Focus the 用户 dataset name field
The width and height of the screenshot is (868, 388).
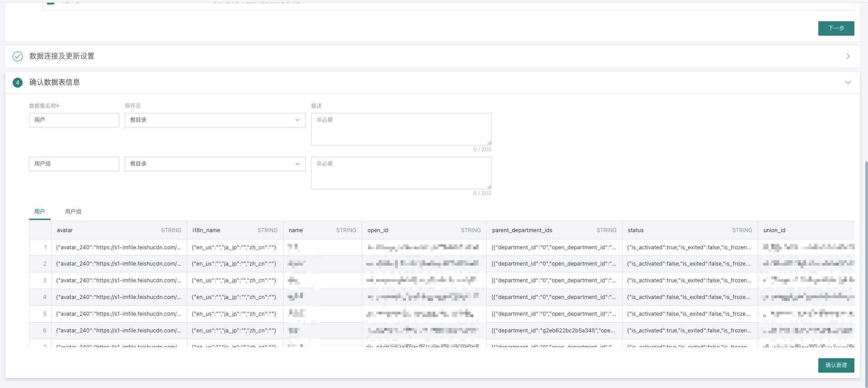point(74,120)
